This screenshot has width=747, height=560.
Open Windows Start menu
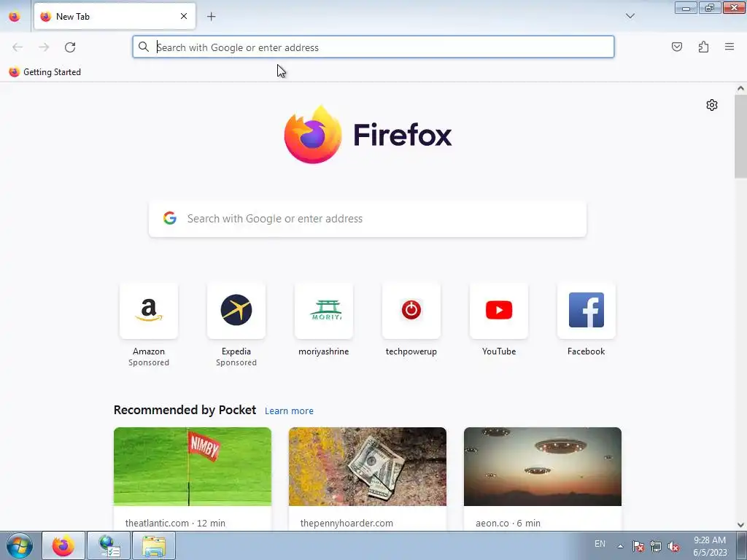pyautogui.click(x=20, y=545)
